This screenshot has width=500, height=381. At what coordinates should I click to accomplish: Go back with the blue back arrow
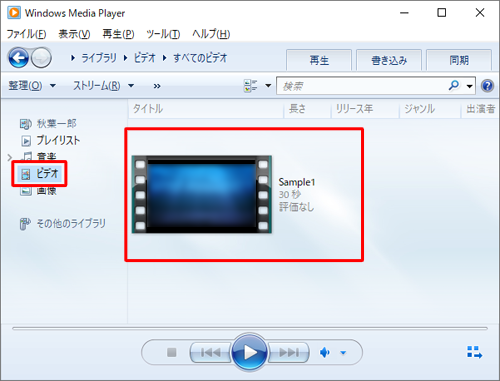click(19, 58)
